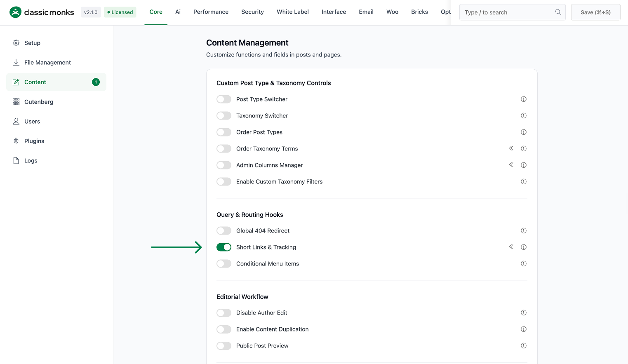Toggle Enable Custom Taxonomy Filters

[224, 182]
